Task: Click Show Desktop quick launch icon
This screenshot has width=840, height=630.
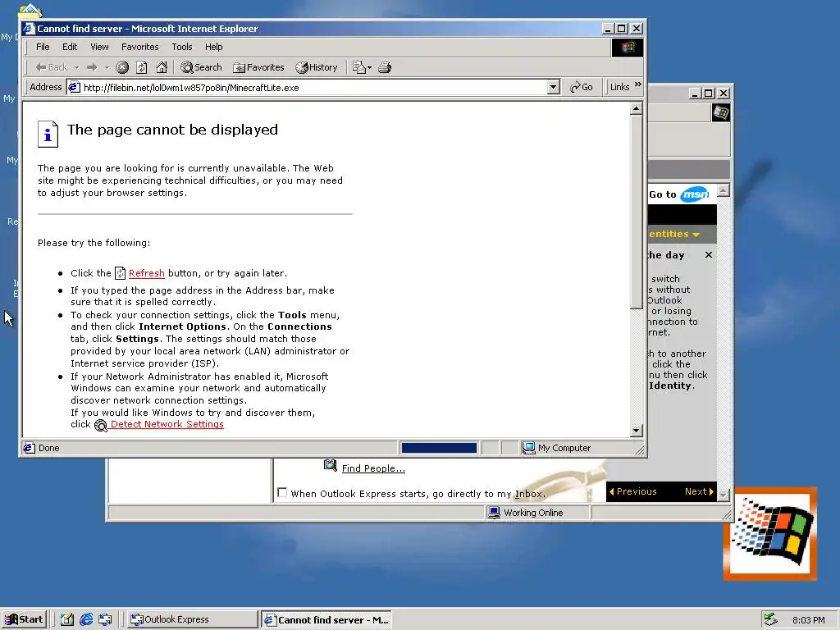Action: (67, 619)
